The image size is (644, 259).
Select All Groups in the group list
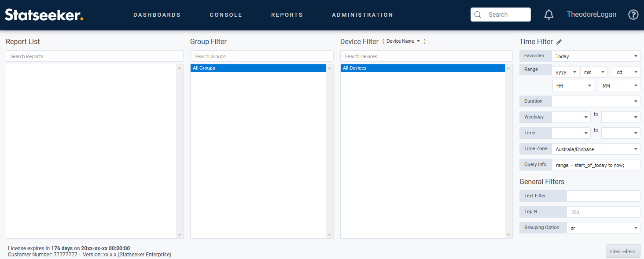click(x=258, y=68)
